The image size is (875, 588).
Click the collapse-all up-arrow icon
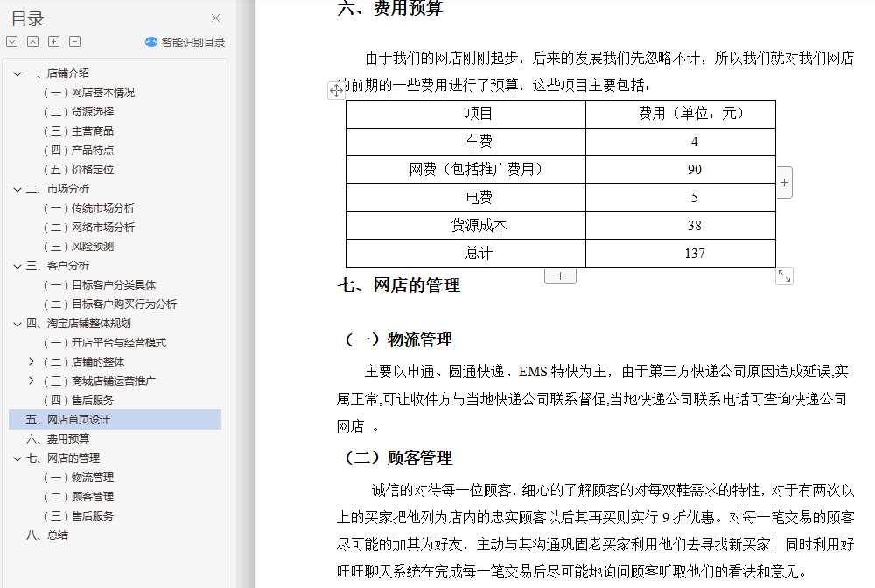33,42
